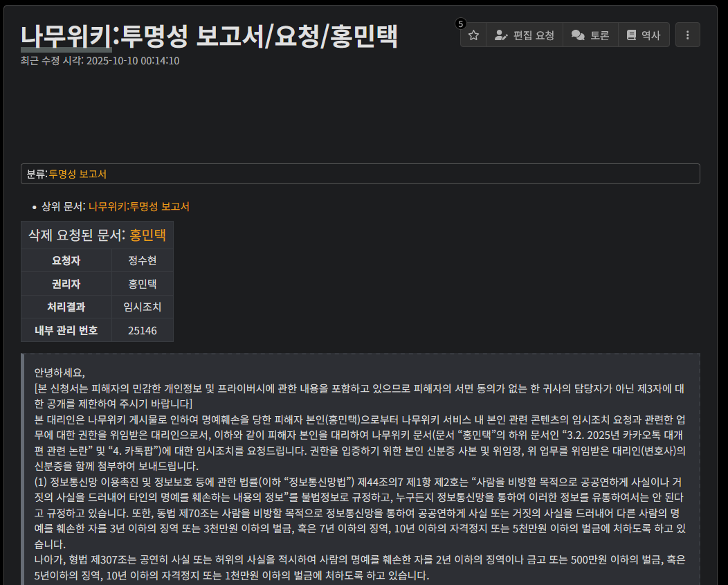The image size is (728, 585).
Task: Click the 임시조치 result cell
Action: pos(143,307)
